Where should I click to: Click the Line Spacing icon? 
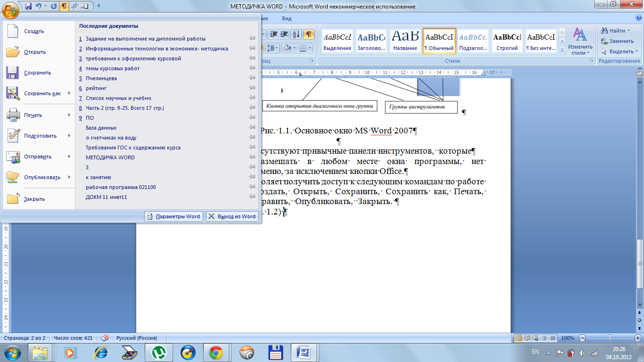[x=273, y=48]
